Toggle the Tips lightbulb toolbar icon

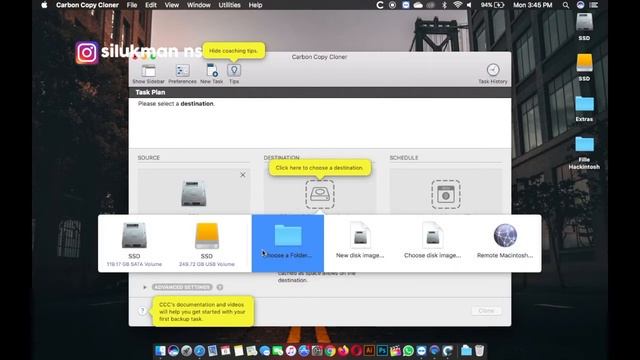tap(234, 70)
